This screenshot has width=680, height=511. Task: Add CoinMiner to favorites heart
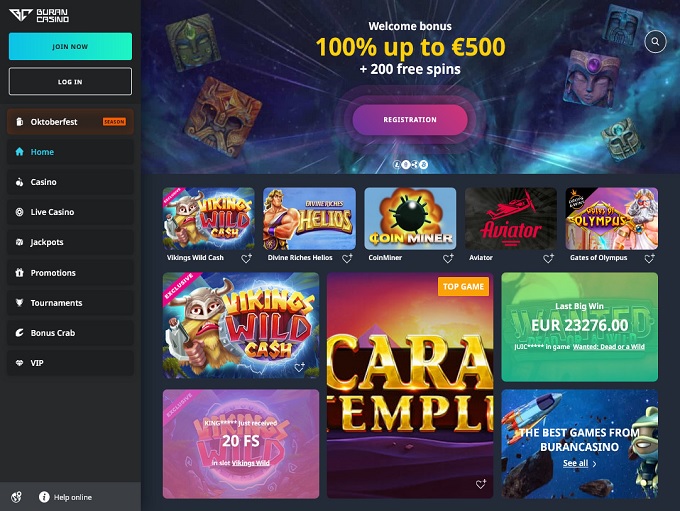point(448,258)
